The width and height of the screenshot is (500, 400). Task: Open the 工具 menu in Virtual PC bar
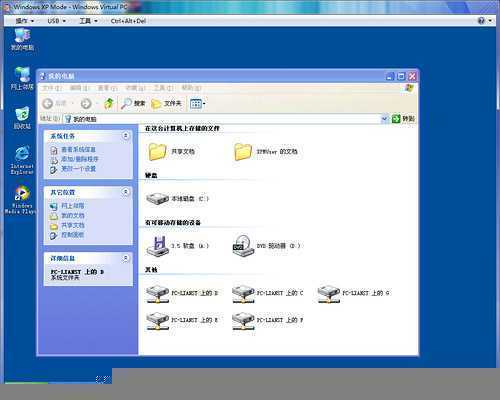pyautogui.click(x=88, y=21)
